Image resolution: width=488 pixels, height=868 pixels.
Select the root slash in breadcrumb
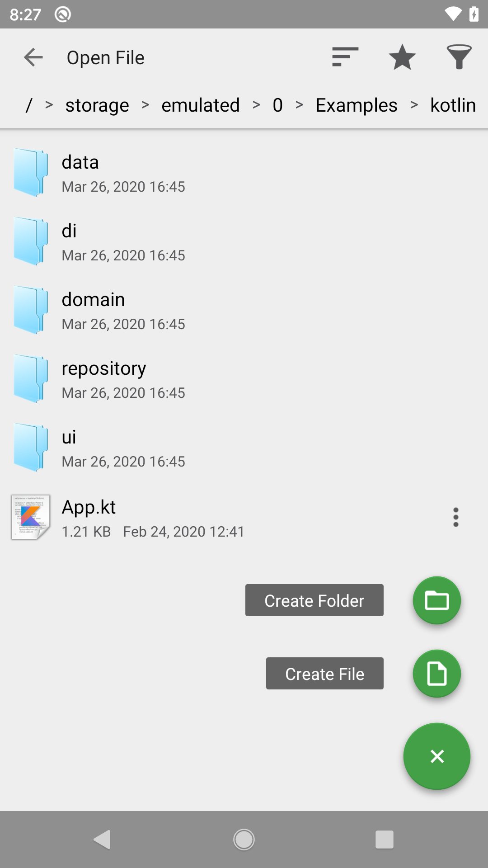(29, 105)
